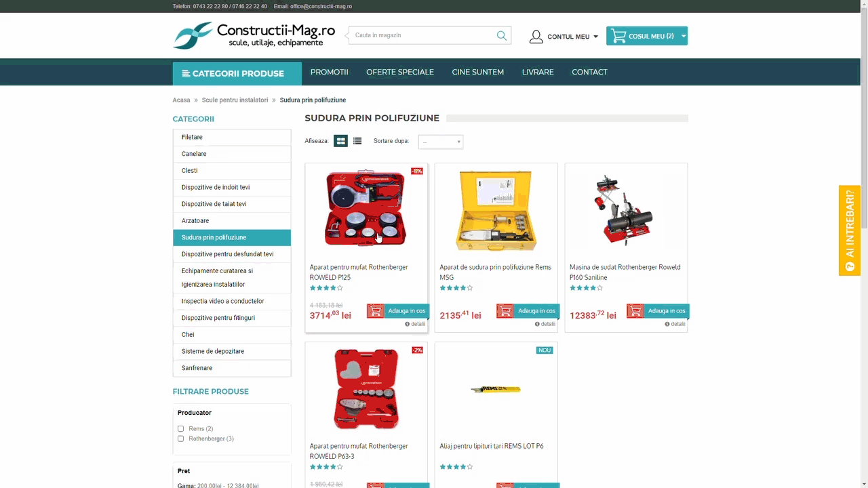Open Acasa breadcrumb link

click(181, 100)
